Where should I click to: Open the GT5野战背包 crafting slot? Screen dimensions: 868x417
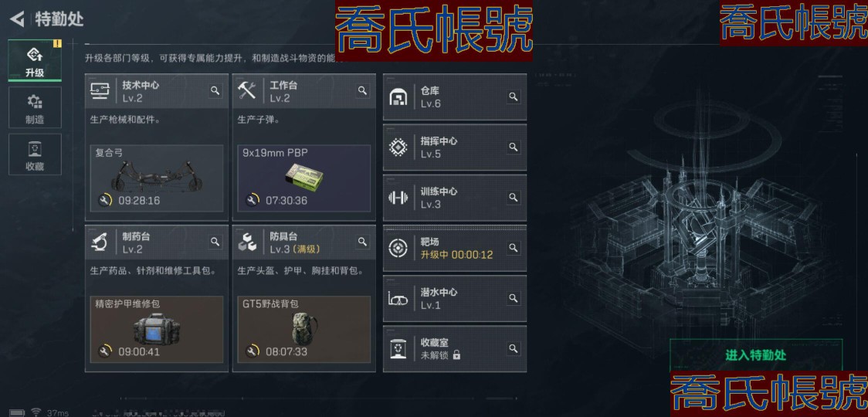[x=304, y=330]
